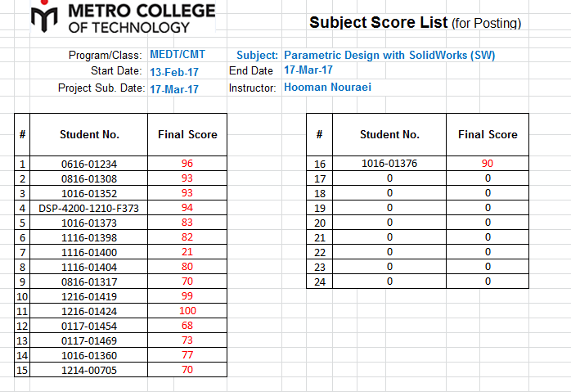571x392 pixels.
Task: Click the right table 'Student No.' header
Action: coord(389,134)
